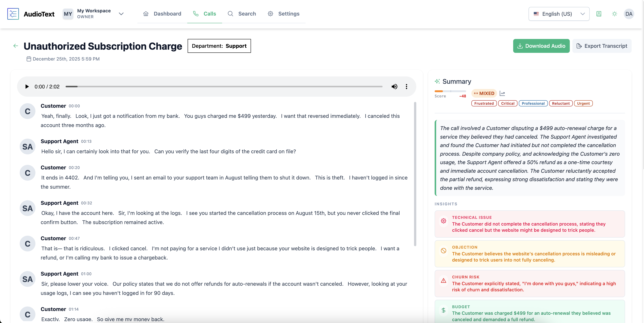Open the DA user avatar menu

[629, 14]
